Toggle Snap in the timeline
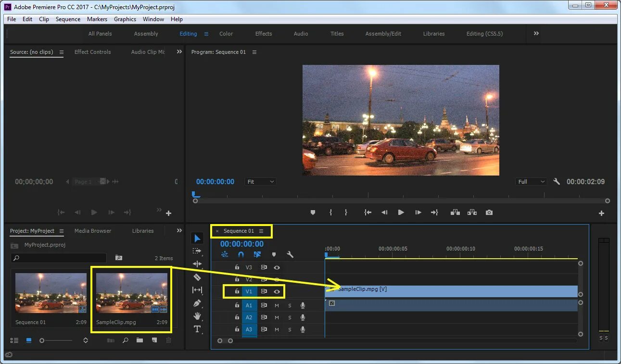 [241, 254]
